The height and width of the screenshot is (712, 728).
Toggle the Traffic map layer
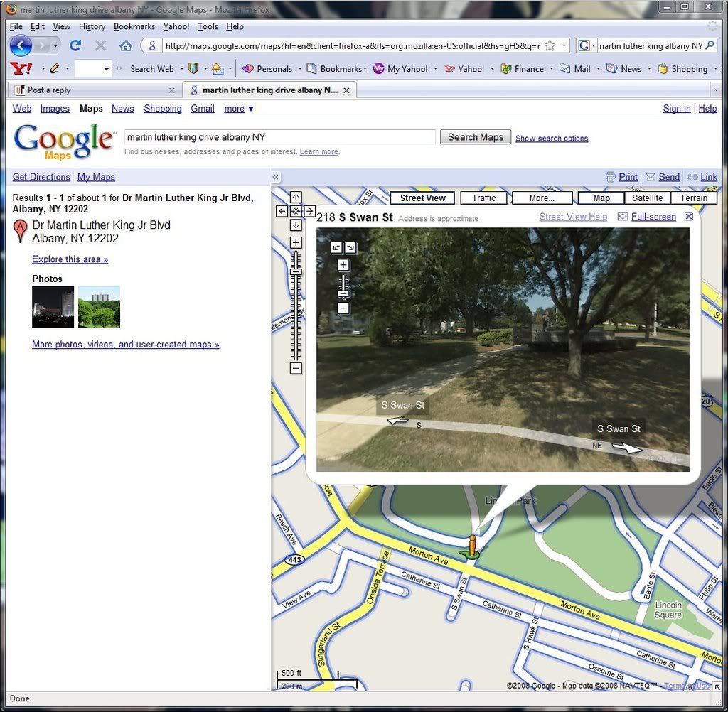[483, 198]
